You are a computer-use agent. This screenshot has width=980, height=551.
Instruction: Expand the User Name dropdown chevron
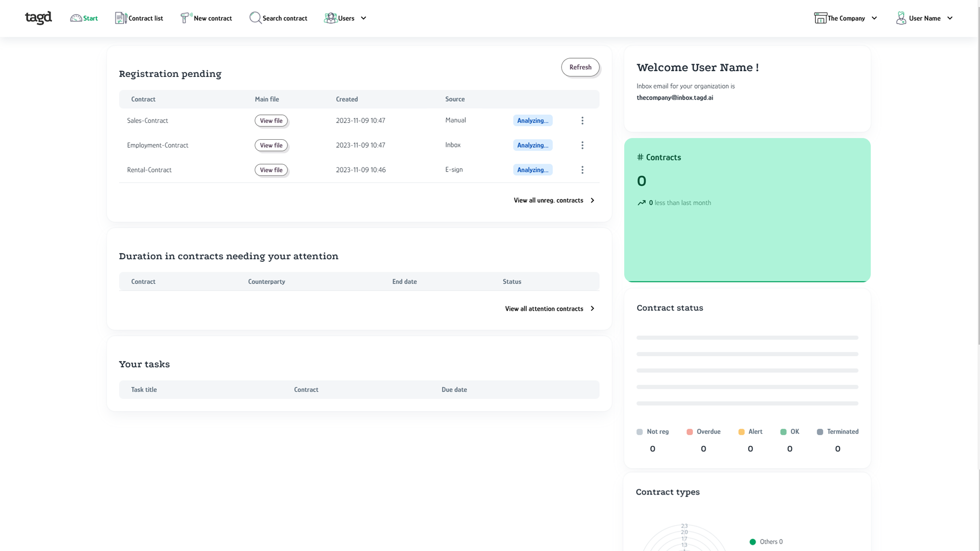click(950, 18)
